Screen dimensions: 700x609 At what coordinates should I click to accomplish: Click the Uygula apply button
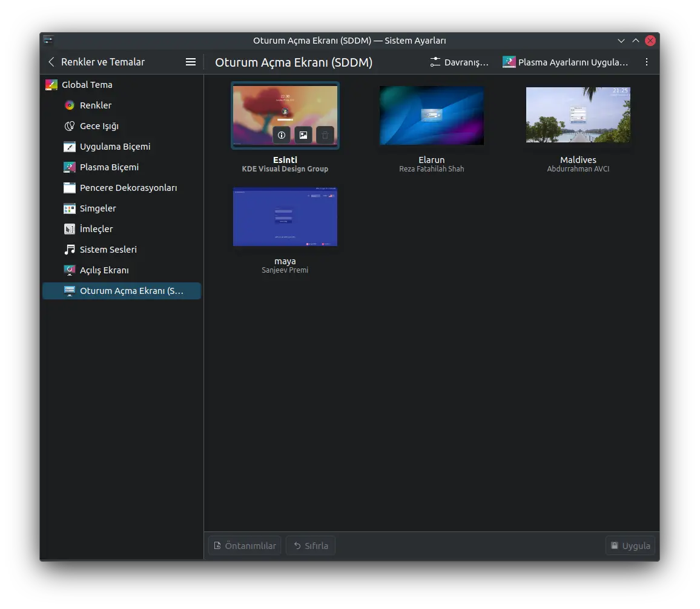(x=630, y=545)
